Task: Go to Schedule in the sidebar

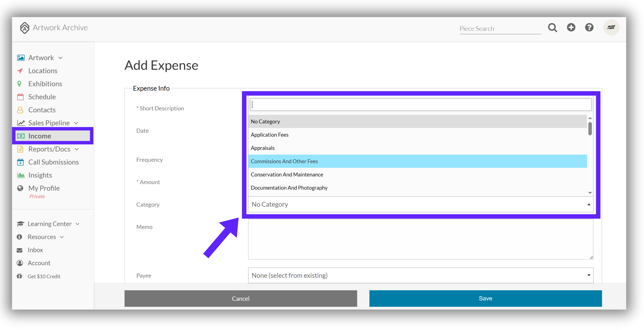Action: 42,97
